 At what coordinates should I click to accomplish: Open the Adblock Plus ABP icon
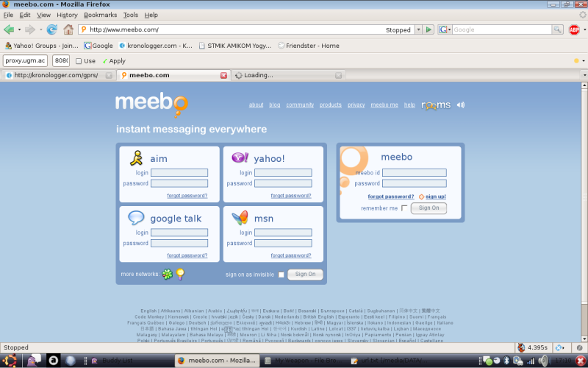pos(574,29)
